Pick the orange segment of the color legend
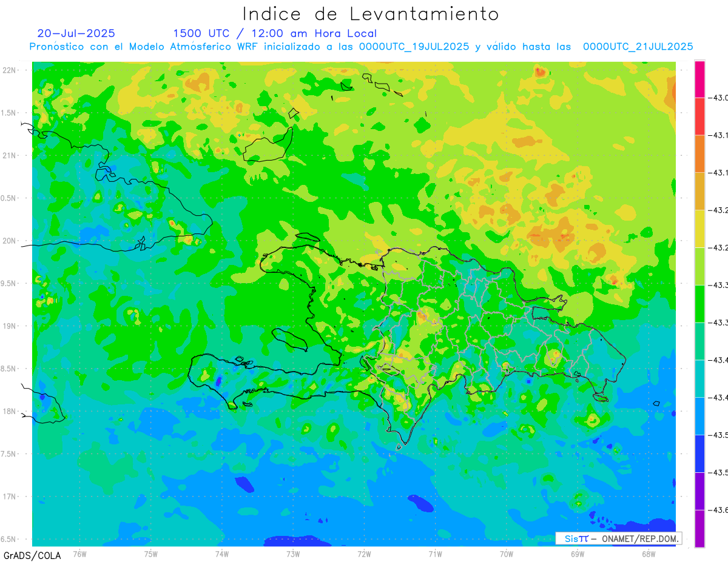Image resolution: width=728 pixels, height=562 pixels. 699,154
